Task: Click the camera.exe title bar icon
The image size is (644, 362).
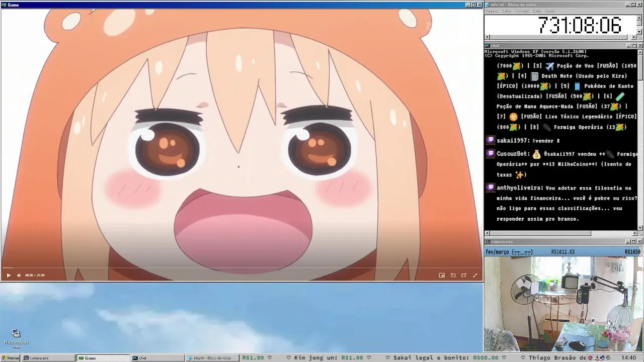Action: click(x=488, y=241)
